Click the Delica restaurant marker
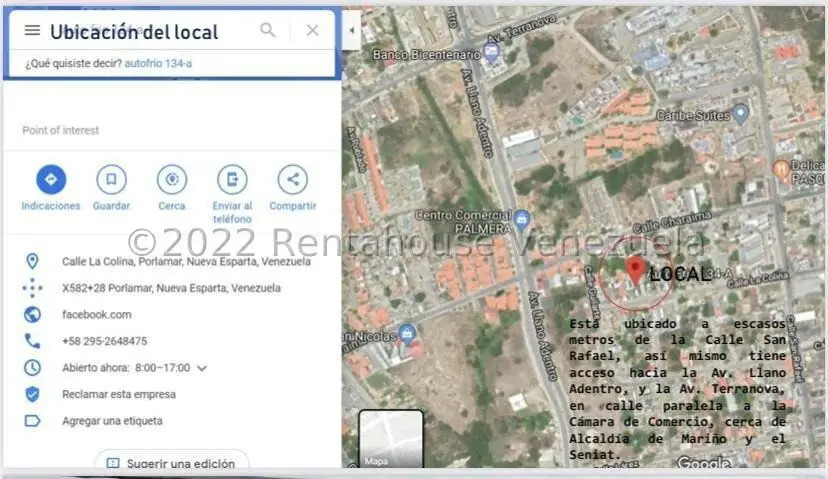This screenshot has width=828, height=479. coord(780,170)
